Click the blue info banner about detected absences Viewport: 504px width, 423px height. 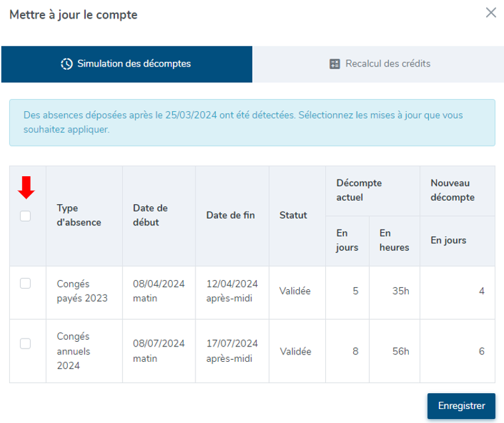(x=252, y=122)
